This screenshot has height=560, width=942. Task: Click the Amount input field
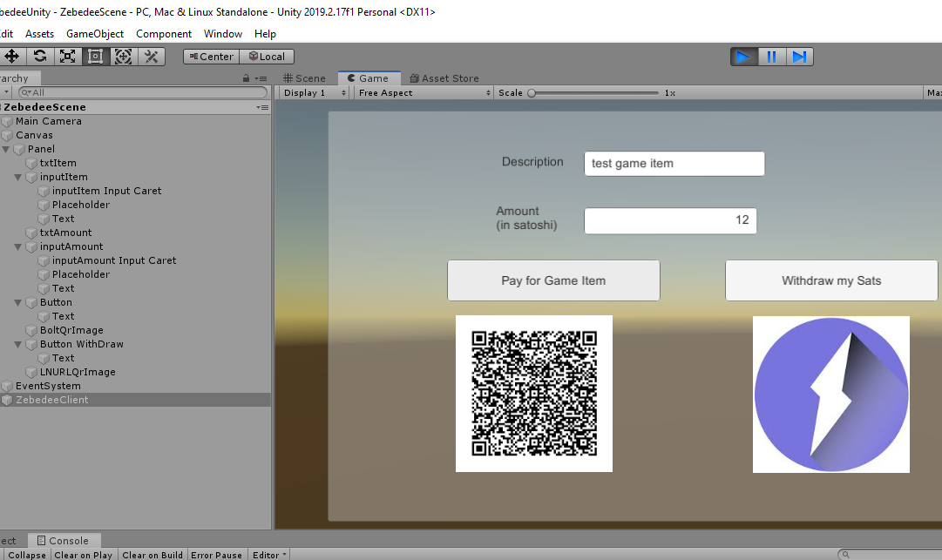click(670, 220)
